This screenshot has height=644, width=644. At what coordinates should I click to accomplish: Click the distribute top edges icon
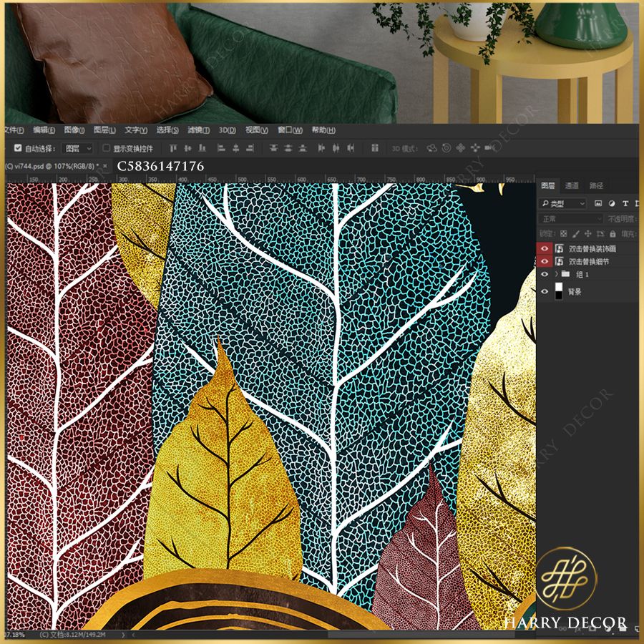coord(273,148)
